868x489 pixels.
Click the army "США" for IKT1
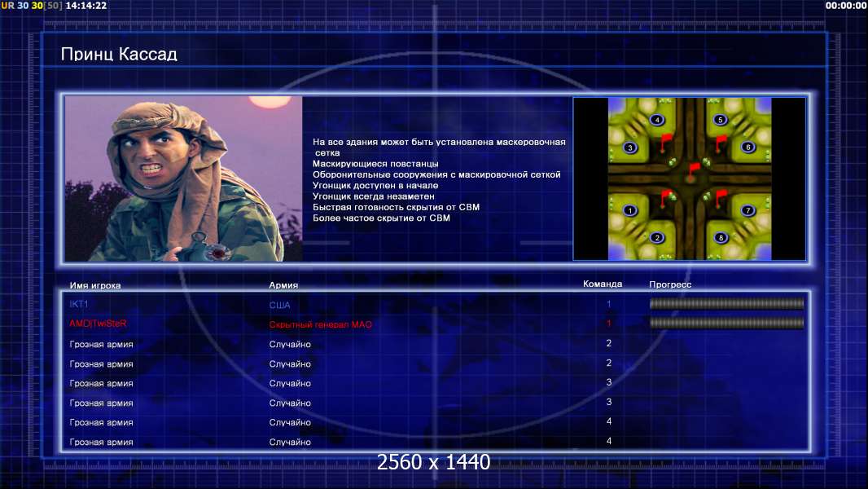279,305
